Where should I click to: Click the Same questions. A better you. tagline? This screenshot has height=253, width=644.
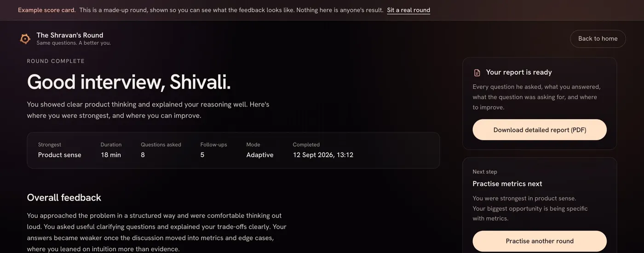point(74,43)
